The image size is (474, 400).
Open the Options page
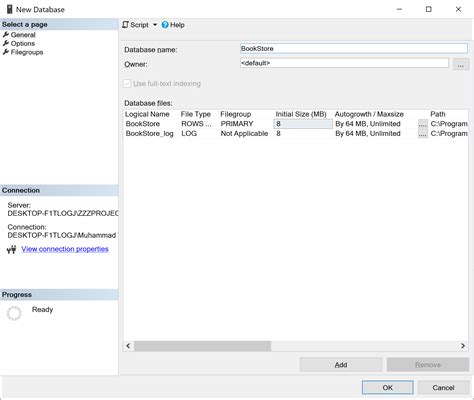click(23, 43)
